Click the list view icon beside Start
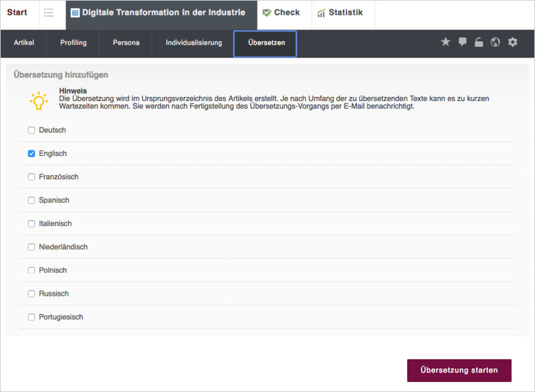Image resolution: width=535 pixels, height=392 pixels. [x=49, y=13]
